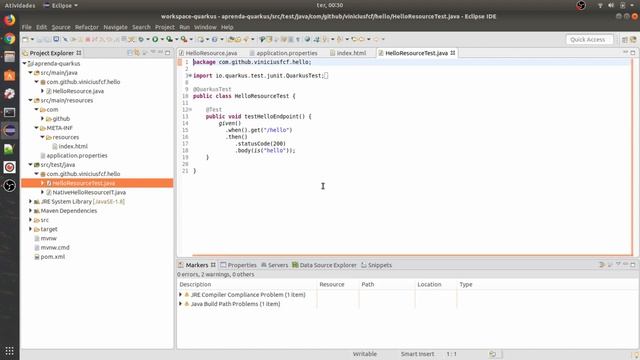Collapse the META-INF folder
The image size is (640, 360).
pos(36,128)
